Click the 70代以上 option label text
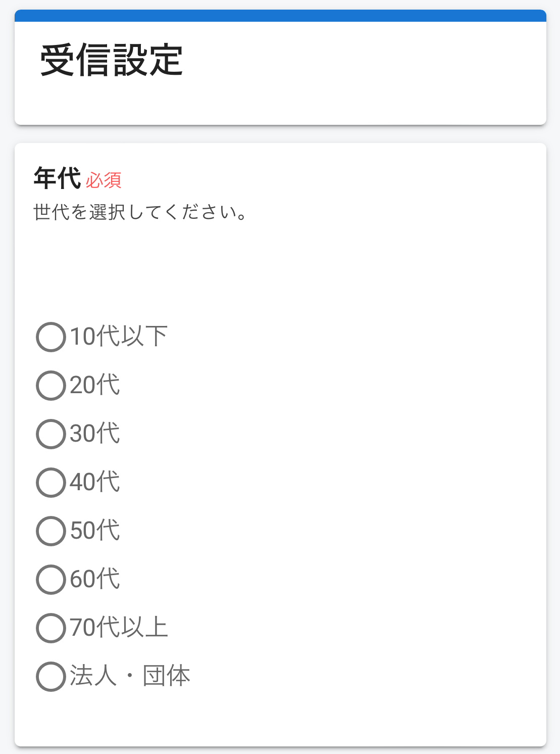 point(119,628)
